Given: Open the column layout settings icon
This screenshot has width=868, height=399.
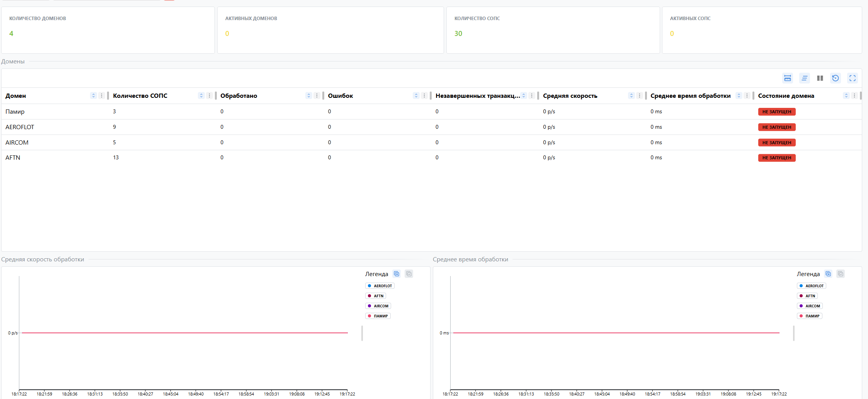Looking at the screenshot, I should pyautogui.click(x=820, y=78).
